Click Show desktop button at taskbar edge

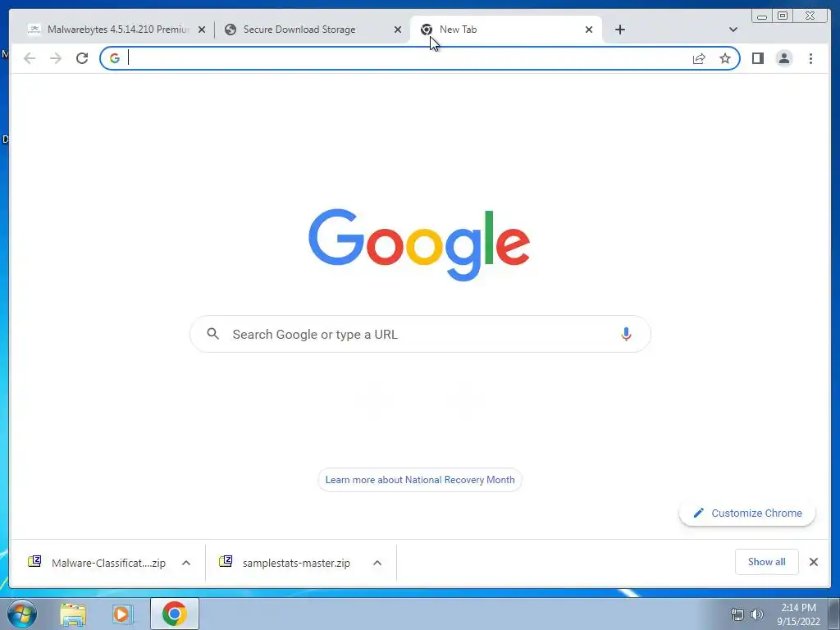pos(834,614)
